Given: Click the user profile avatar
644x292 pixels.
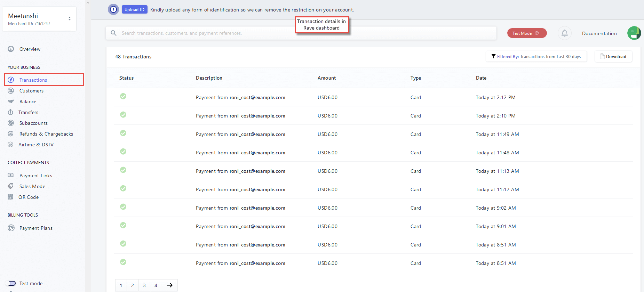Looking at the screenshot, I should 634,33.
